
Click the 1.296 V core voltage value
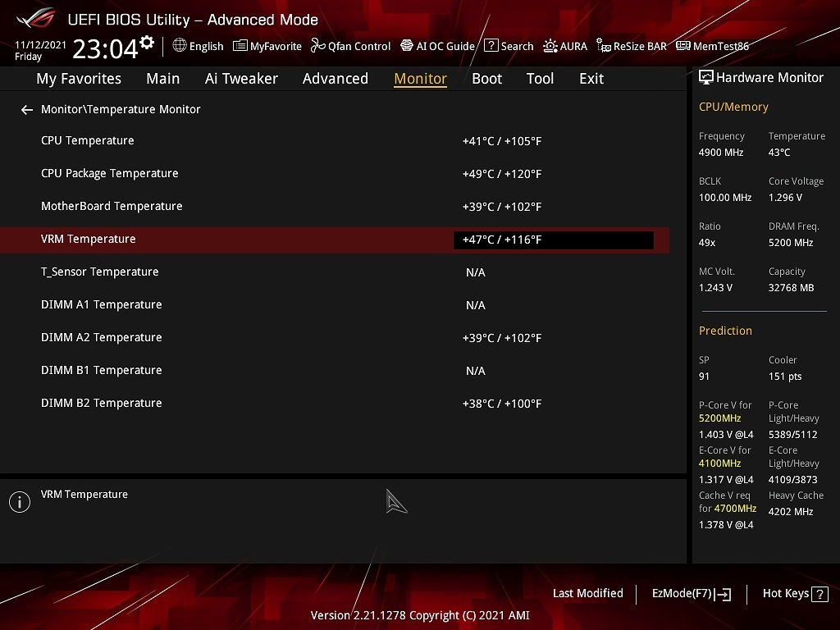[x=785, y=198]
